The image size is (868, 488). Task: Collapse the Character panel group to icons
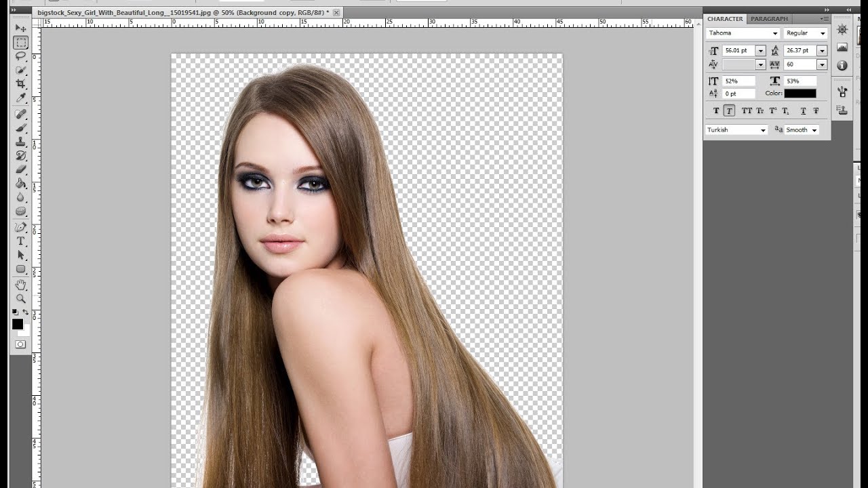827,9
